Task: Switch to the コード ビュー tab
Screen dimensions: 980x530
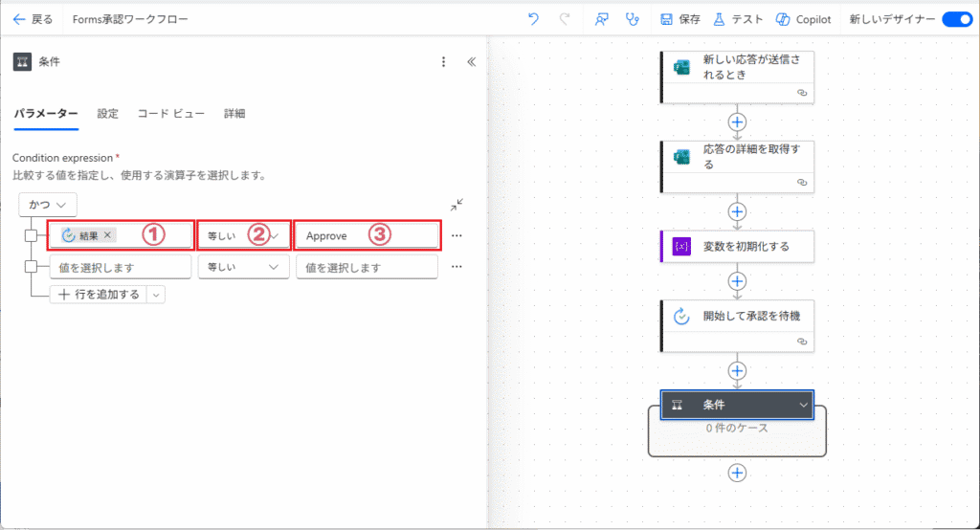Action: click(171, 114)
